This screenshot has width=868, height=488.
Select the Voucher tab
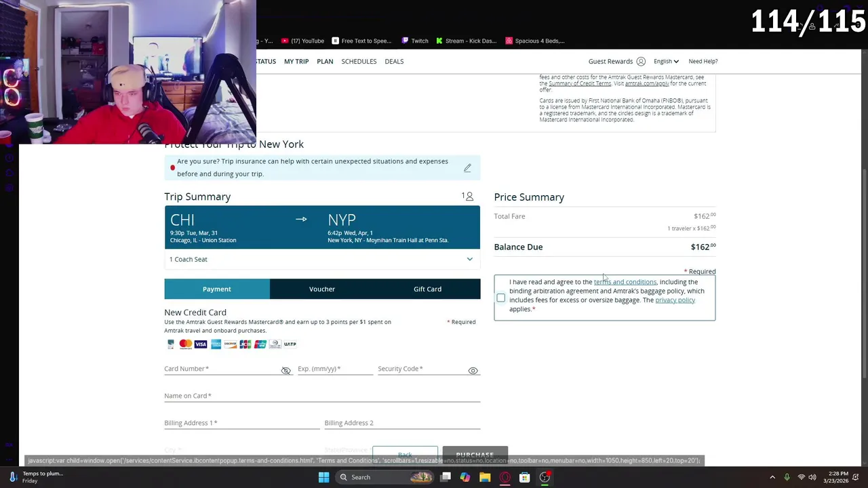[322, 289]
